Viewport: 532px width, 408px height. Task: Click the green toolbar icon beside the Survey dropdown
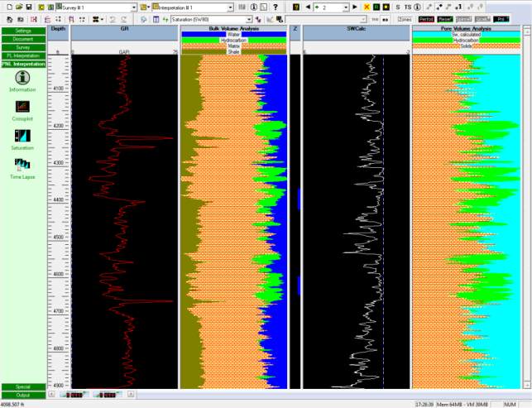[50, 7]
